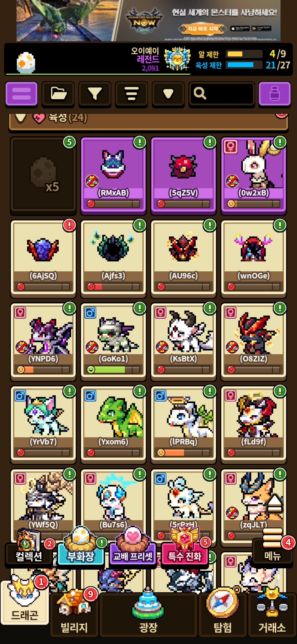Open 특수 진화 special evolution
297x644 pixels.
click(x=185, y=547)
